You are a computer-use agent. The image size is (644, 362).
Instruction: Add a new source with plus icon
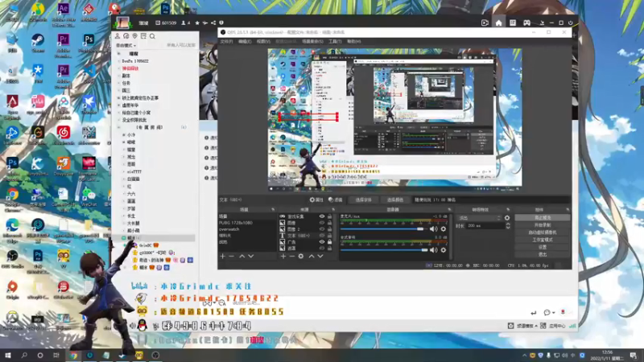point(283,256)
